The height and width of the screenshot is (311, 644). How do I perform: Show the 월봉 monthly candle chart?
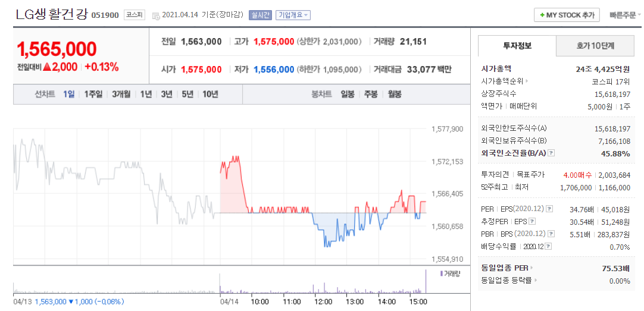click(395, 94)
